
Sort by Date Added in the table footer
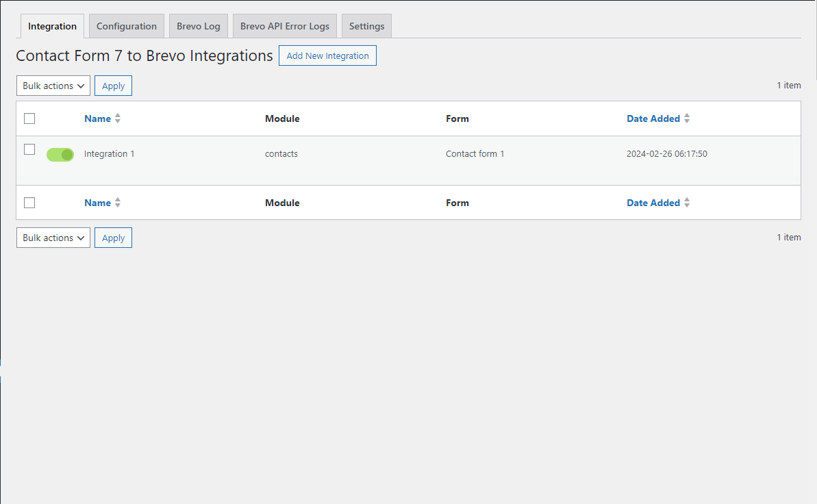coord(653,203)
